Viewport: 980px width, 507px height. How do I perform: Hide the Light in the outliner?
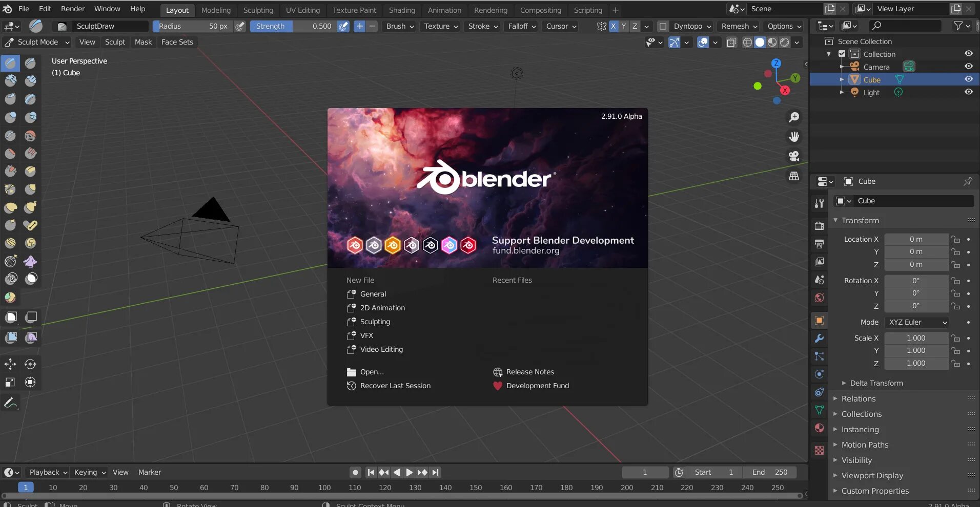[x=968, y=92]
